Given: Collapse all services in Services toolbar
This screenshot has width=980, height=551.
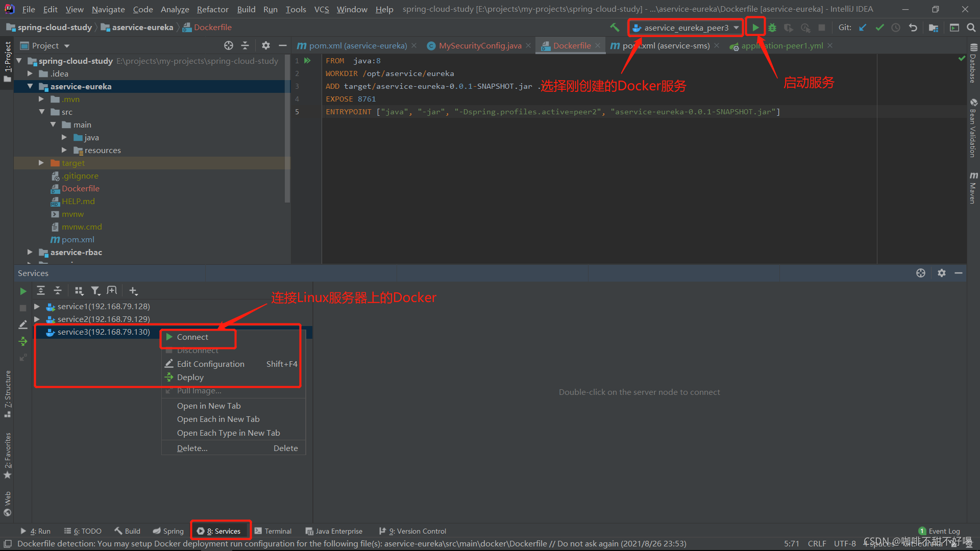Looking at the screenshot, I should (58, 290).
